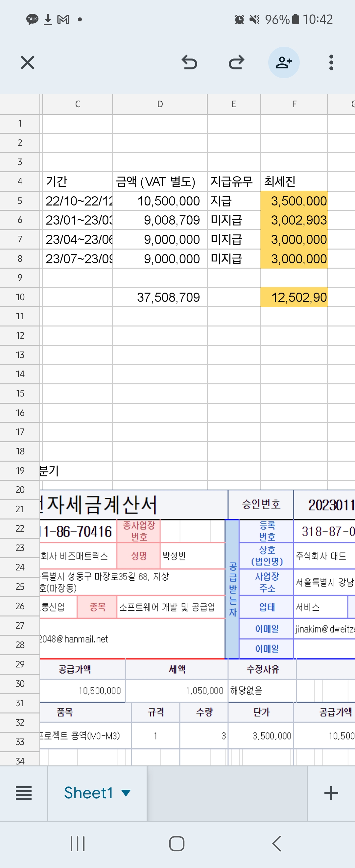Add a new sheet with plus icon

coord(331,793)
